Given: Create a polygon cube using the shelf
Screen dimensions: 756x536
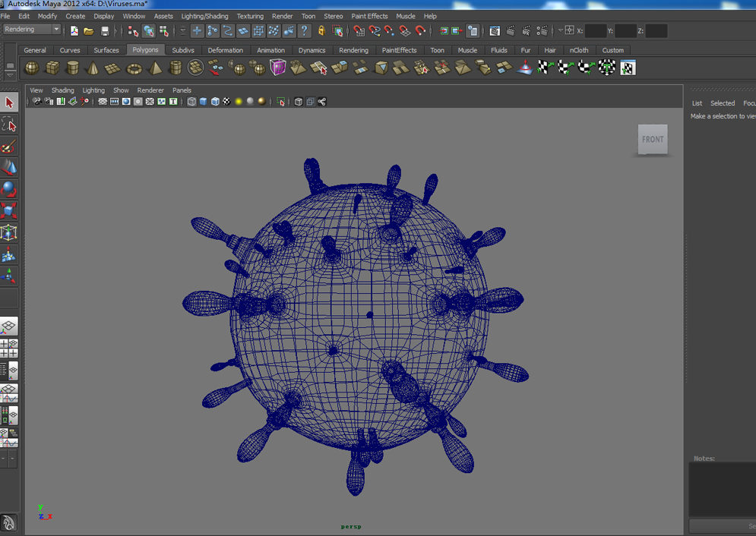Looking at the screenshot, I should click(x=52, y=68).
